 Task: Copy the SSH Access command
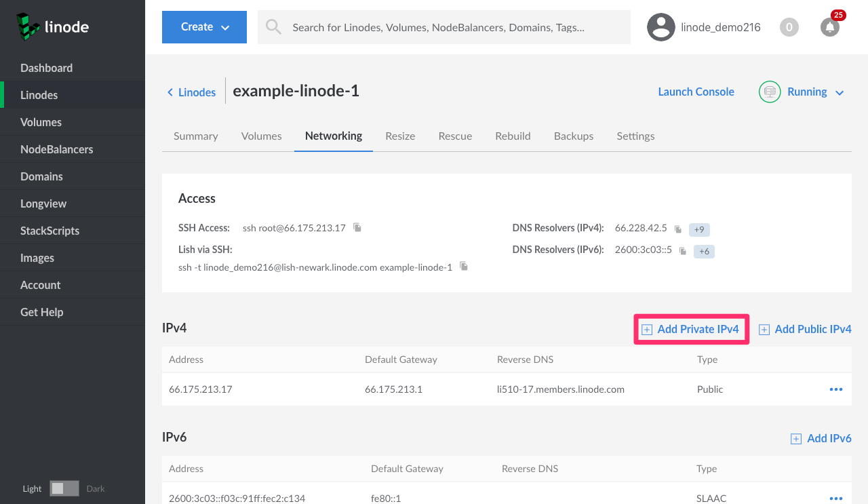[357, 228]
